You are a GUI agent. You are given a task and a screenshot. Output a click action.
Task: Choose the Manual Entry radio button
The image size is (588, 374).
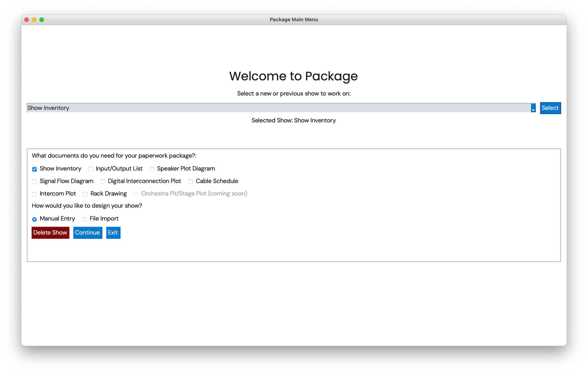click(34, 219)
